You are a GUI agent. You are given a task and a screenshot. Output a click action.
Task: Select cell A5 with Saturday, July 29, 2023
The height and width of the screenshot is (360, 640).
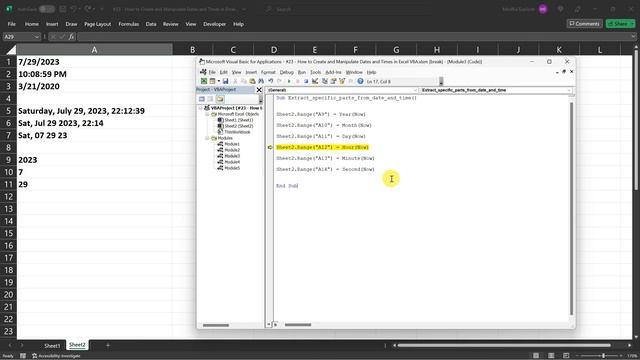pyautogui.click(x=94, y=111)
